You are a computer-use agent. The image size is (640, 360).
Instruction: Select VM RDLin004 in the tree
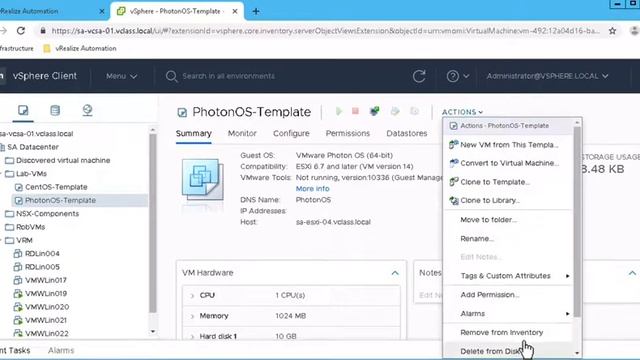42,253
